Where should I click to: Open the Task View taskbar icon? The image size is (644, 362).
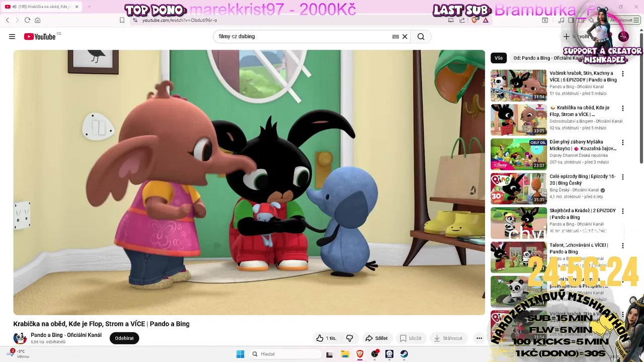click(x=330, y=354)
